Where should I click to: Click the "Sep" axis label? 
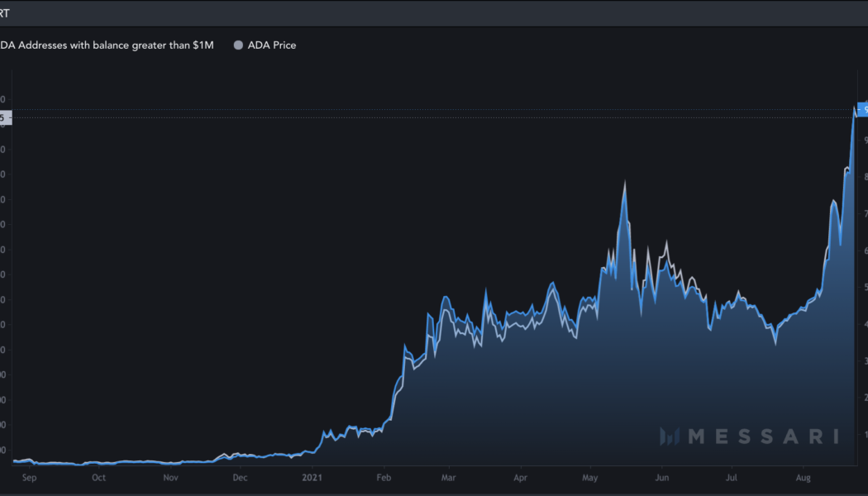point(29,478)
